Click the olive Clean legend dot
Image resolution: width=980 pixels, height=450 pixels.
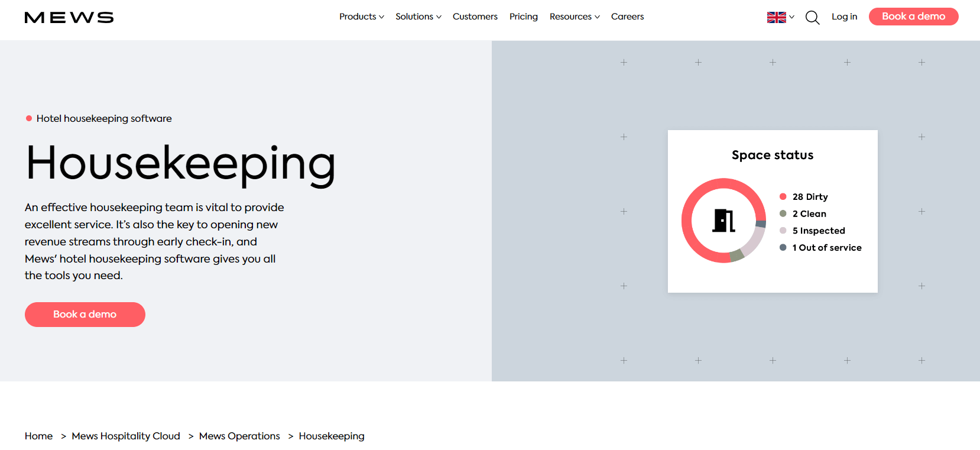point(783,213)
